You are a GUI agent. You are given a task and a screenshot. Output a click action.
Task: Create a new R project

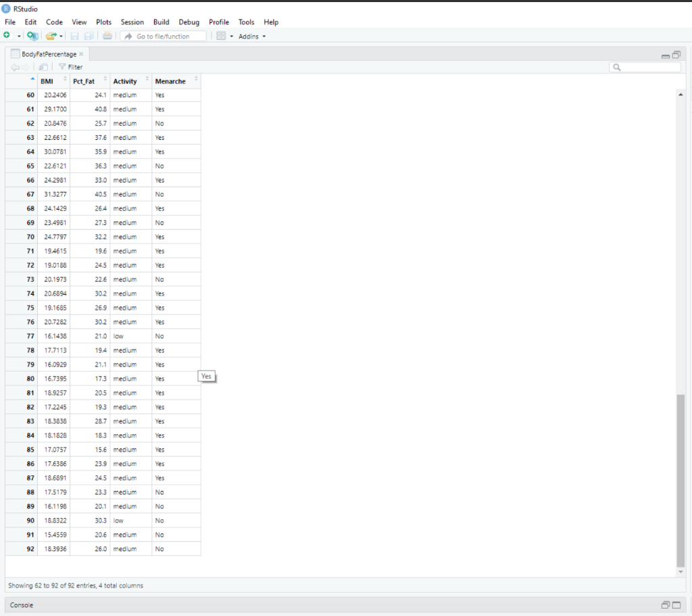[x=32, y=36]
